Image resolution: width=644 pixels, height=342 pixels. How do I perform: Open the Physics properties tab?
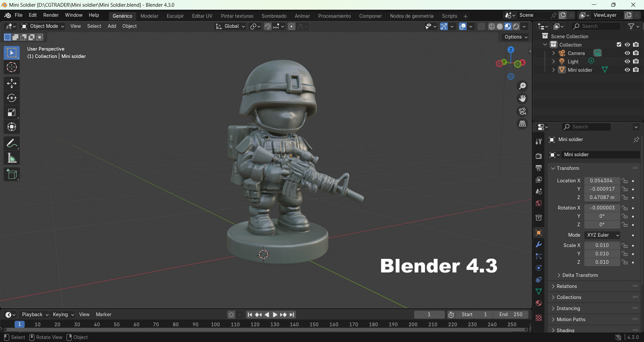click(x=539, y=268)
